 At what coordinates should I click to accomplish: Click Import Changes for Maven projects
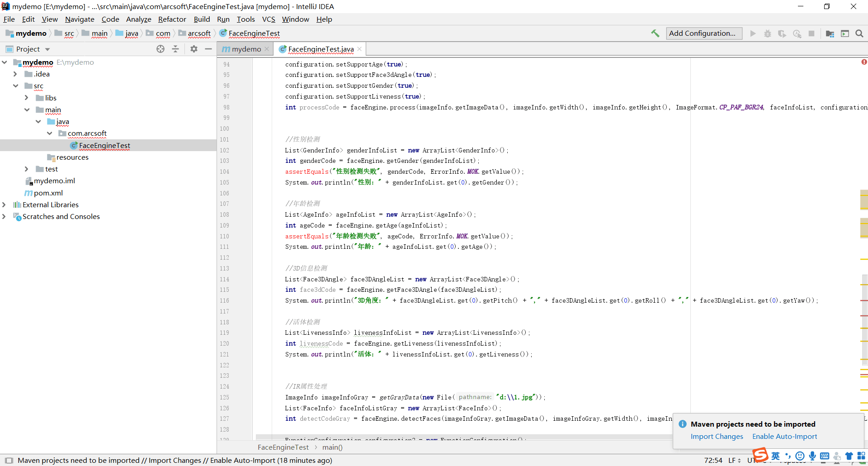pos(717,436)
